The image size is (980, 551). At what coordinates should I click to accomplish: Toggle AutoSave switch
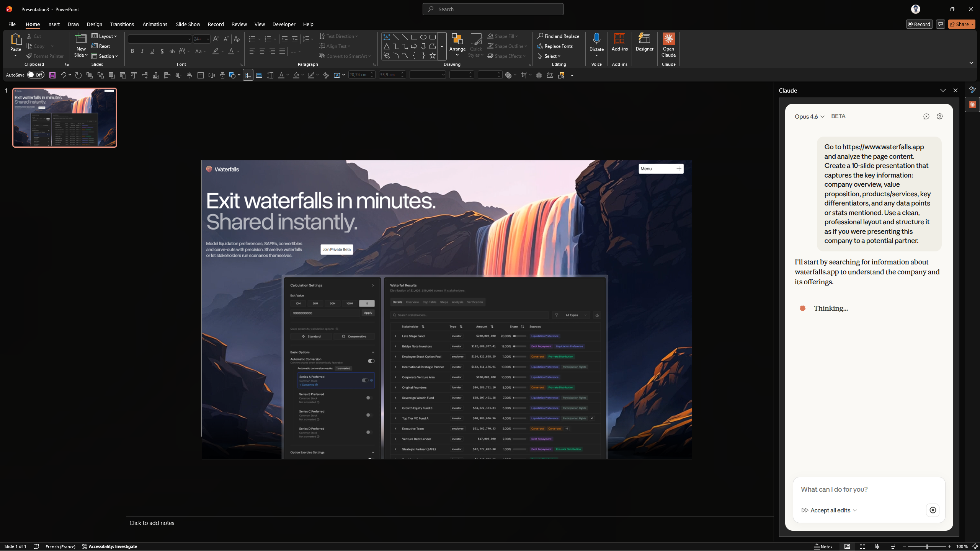[x=36, y=75]
